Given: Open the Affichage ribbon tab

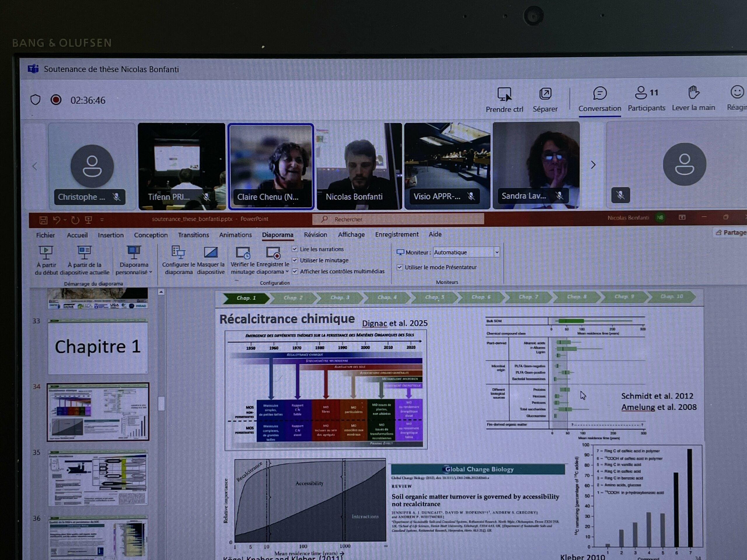Looking at the screenshot, I should [351, 235].
